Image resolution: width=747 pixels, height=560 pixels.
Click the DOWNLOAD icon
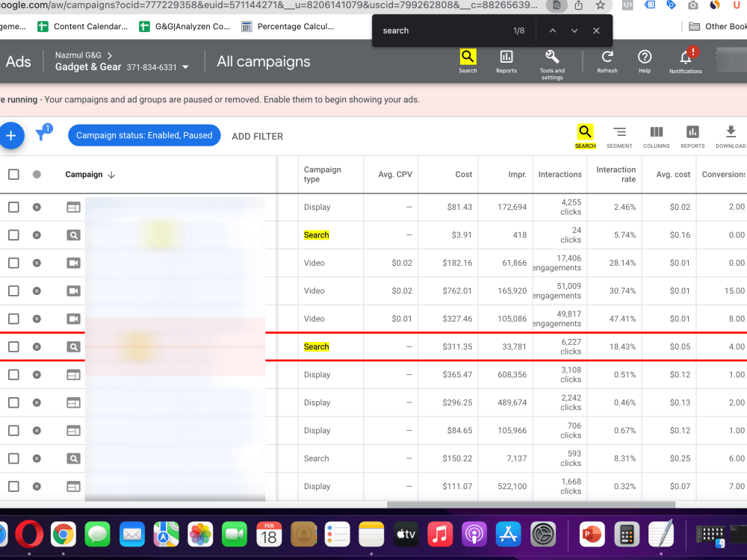click(731, 136)
